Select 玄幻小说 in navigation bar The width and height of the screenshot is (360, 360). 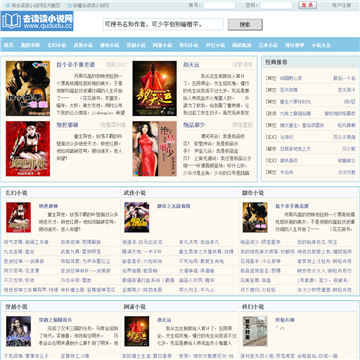coord(57,45)
